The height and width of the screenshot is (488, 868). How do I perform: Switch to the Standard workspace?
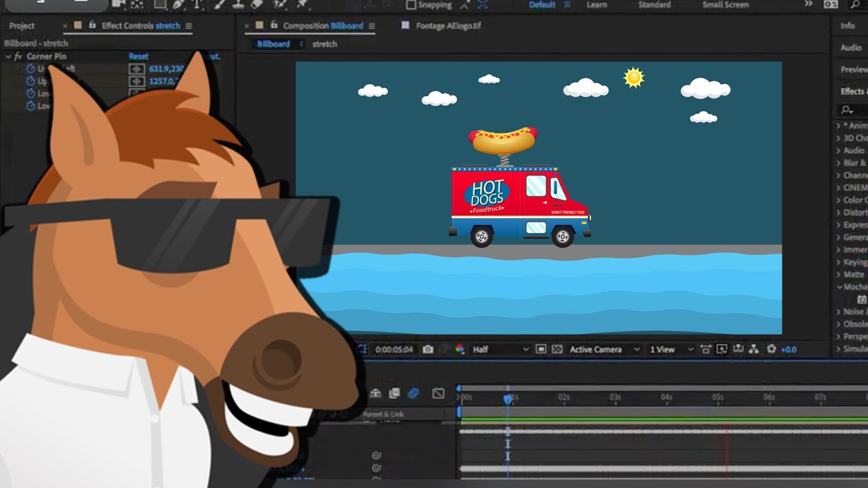click(x=654, y=5)
